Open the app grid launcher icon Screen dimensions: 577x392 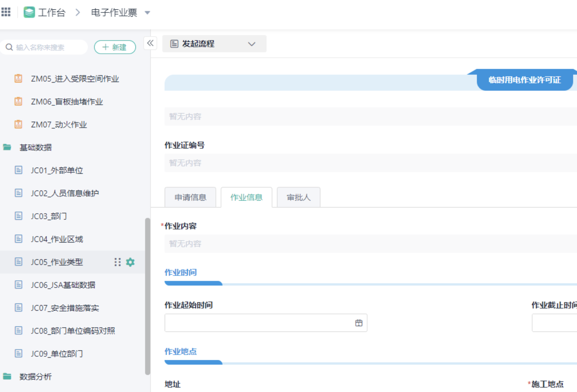click(6, 12)
